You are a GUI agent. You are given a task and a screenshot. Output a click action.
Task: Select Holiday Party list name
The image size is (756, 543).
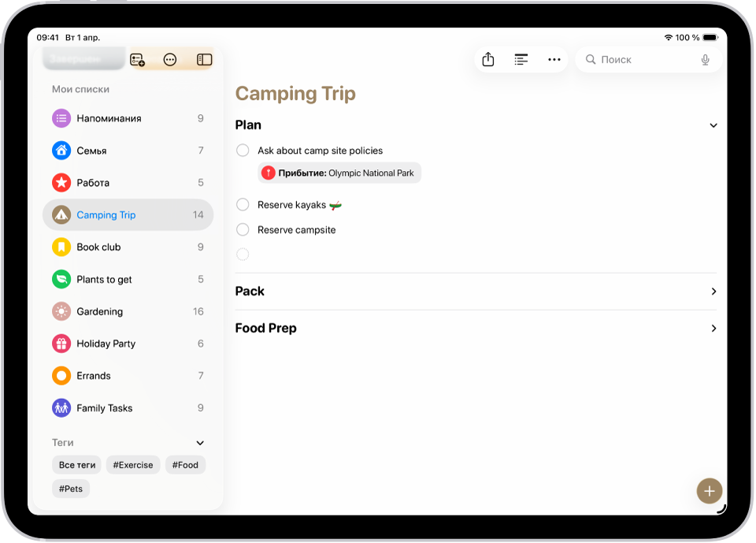tap(106, 344)
